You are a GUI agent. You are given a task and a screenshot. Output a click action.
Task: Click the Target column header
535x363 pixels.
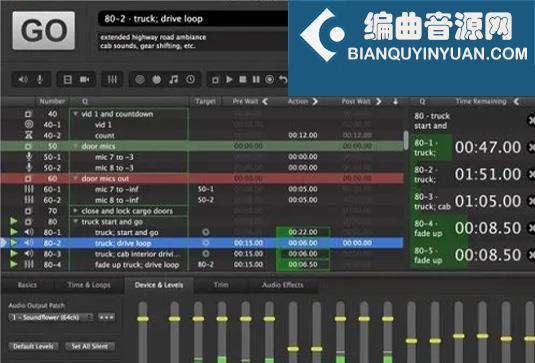[205, 101]
